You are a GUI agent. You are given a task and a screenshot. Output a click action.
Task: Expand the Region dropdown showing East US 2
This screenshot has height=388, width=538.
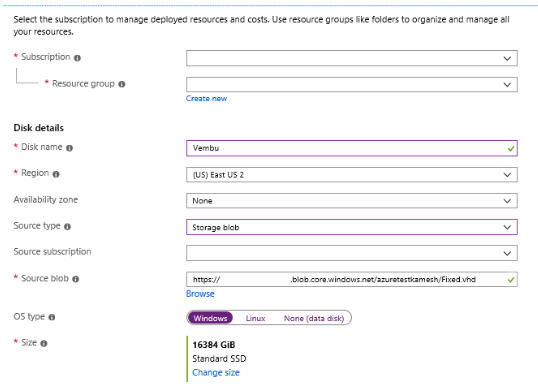click(352, 175)
